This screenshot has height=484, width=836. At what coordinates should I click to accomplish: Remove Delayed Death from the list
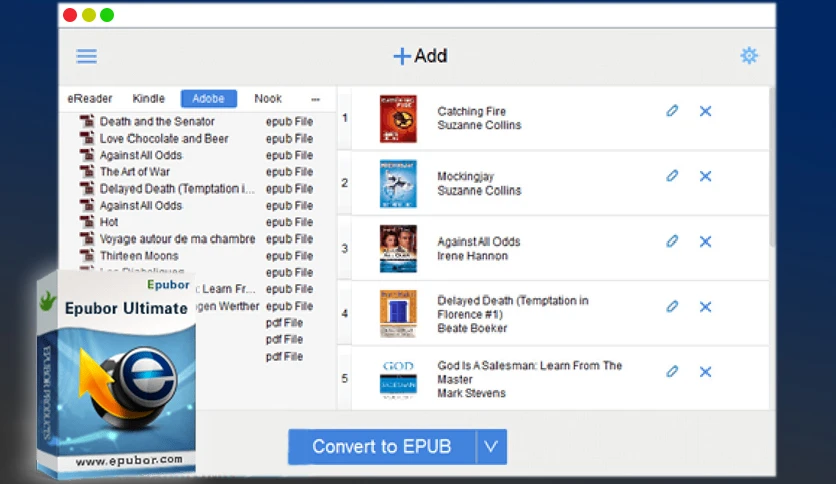[705, 306]
